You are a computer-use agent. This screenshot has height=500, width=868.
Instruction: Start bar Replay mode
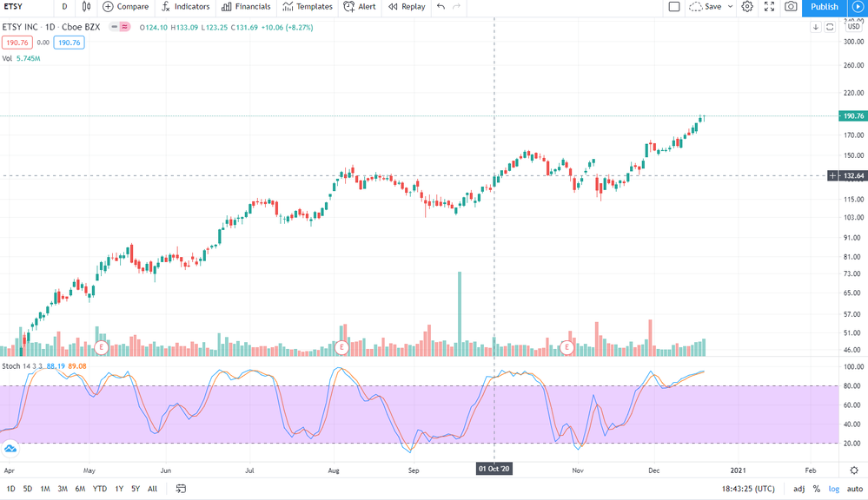tap(407, 7)
